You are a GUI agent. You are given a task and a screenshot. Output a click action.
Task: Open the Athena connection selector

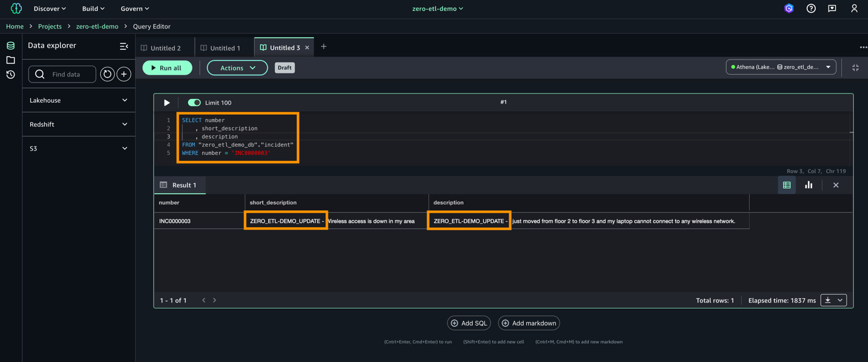pyautogui.click(x=781, y=67)
